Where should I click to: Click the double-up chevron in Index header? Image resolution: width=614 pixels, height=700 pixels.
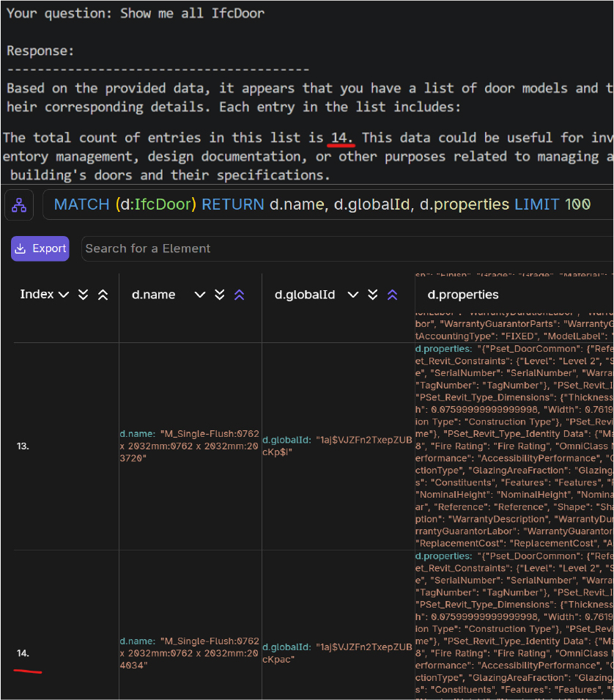[x=103, y=295]
